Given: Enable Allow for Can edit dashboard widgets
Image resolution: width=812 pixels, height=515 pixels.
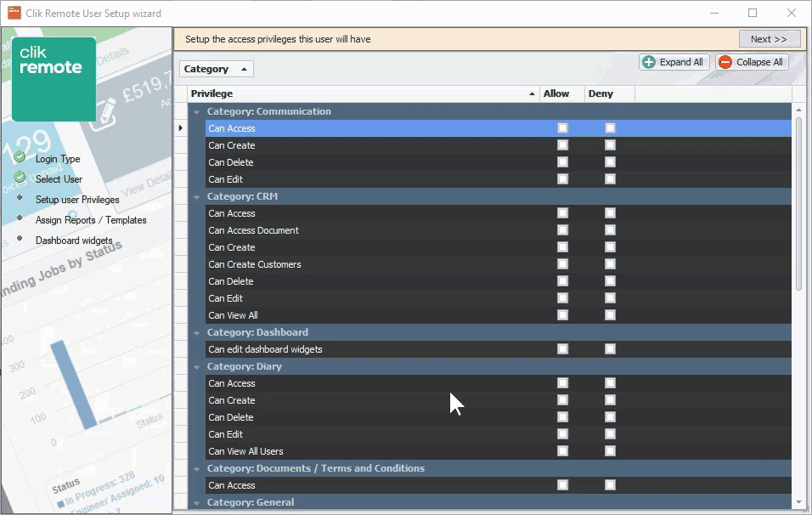Looking at the screenshot, I should click(x=561, y=348).
